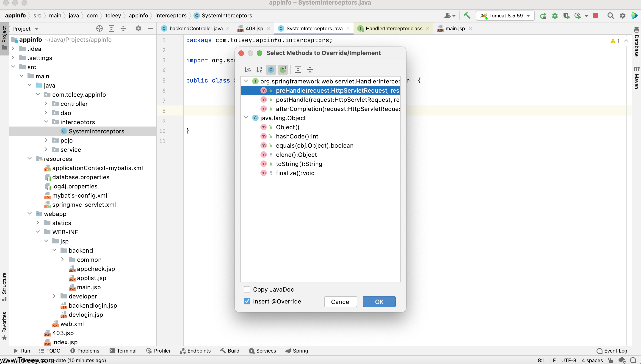Open the backendController.java tab

[196, 28]
